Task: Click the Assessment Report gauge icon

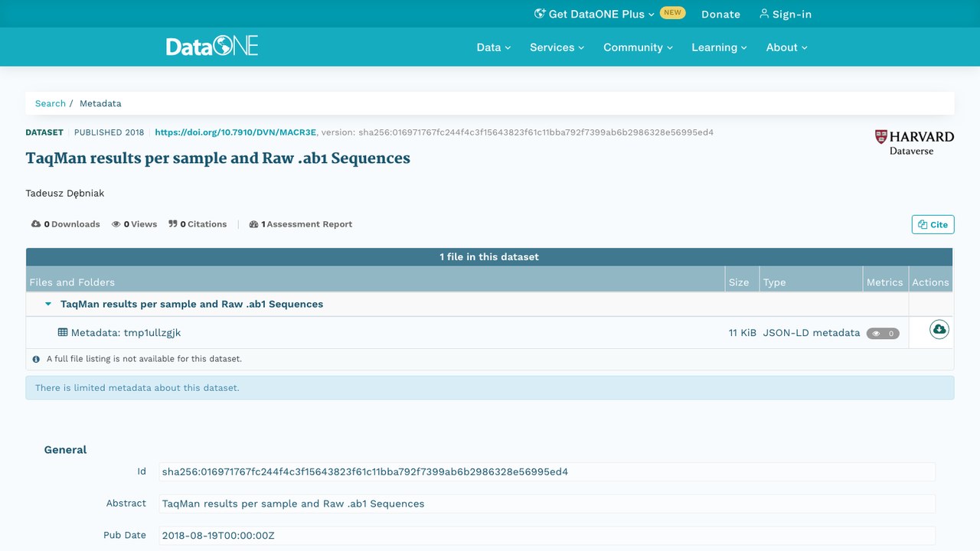Action: (x=254, y=224)
